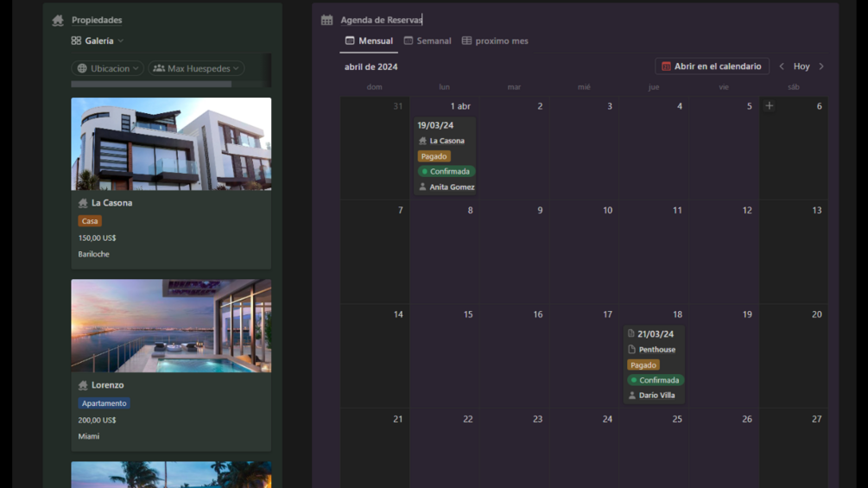Click the Apartamento tag on Lorenzo
The image size is (868, 488).
click(104, 403)
